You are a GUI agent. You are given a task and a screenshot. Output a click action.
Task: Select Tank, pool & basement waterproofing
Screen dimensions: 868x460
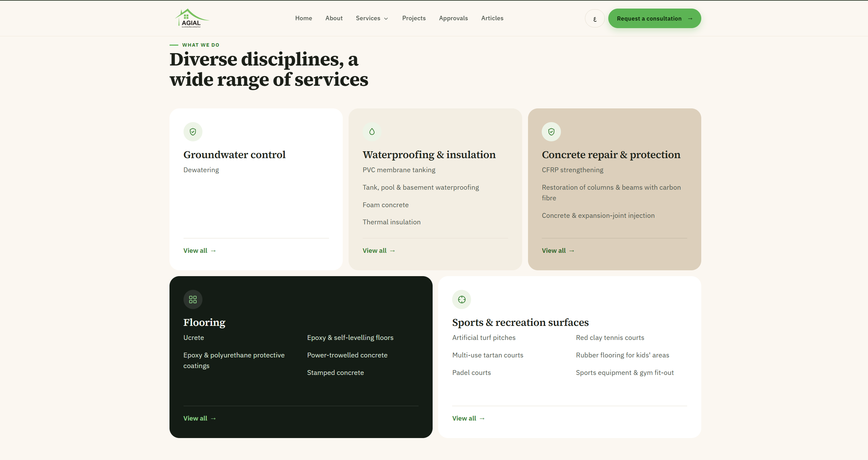[421, 187]
